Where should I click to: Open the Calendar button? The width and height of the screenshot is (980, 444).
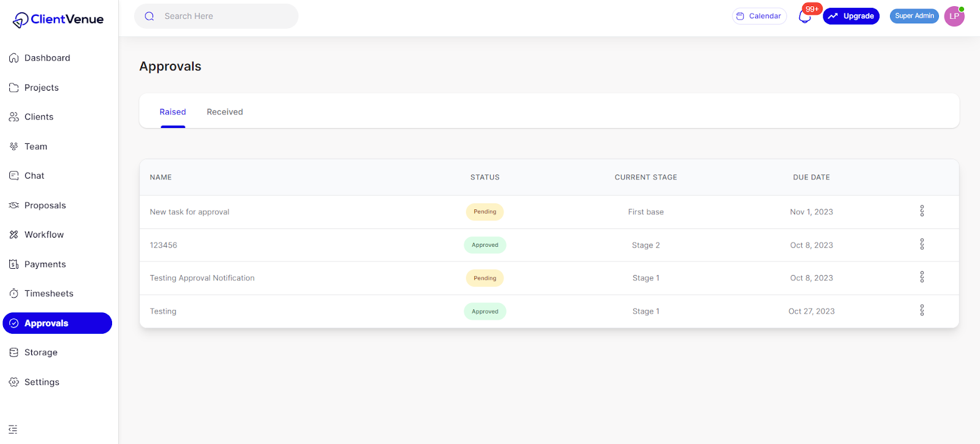pyautogui.click(x=759, y=16)
